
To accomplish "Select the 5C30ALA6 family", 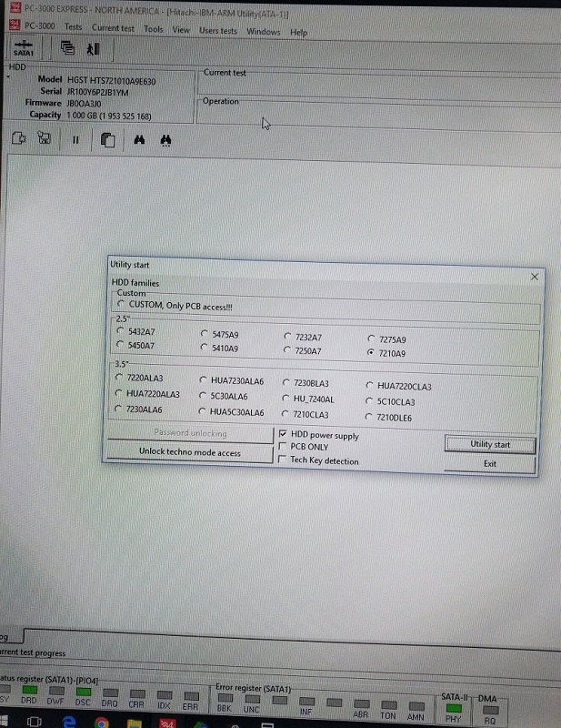I will click(x=223, y=396).
